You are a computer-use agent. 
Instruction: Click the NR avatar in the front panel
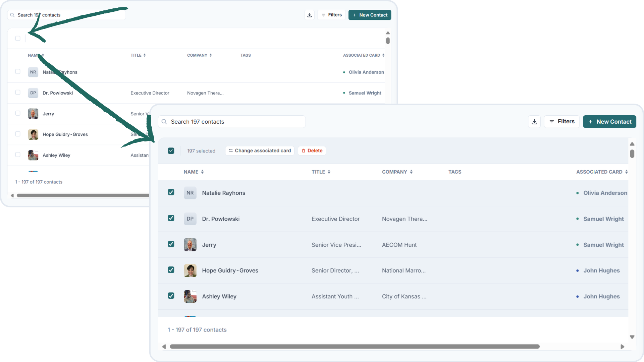pyautogui.click(x=190, y=193)
